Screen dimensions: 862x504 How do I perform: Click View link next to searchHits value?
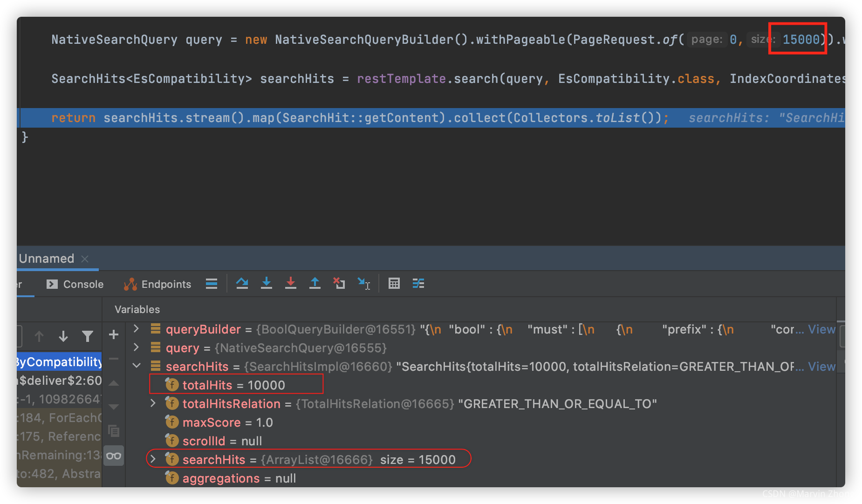821,367
